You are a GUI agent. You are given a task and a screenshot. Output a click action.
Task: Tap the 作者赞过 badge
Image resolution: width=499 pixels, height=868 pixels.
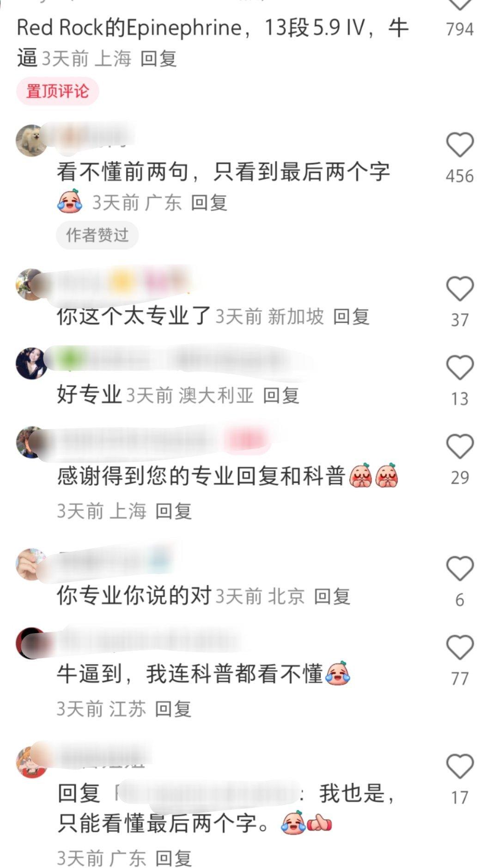pyautogui.click(x=97, y=235)
